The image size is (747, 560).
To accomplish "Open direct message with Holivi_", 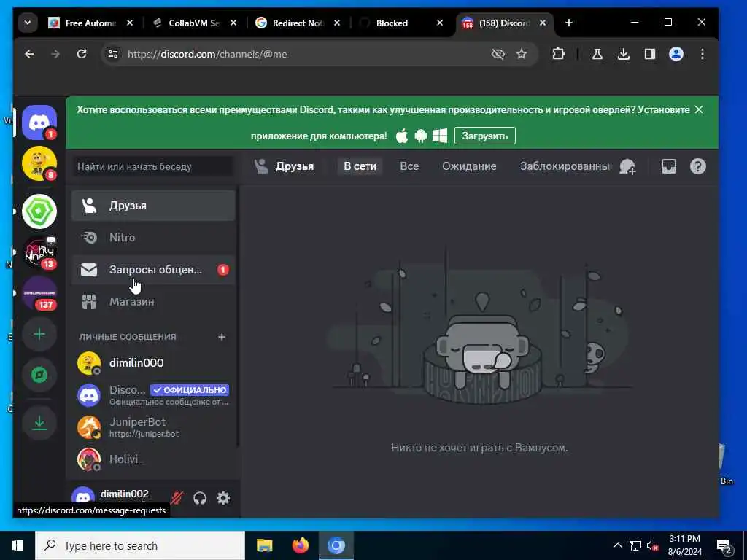I will point(153,459).
